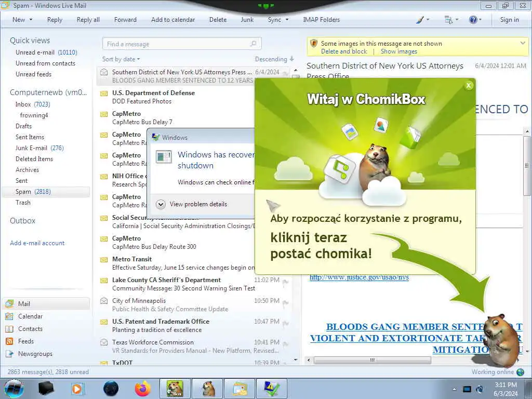Viewport: 532px width, 399px height.
Task: Toggle the flag on Texas Workforce Commission message
Action: [x=285, y=344]
